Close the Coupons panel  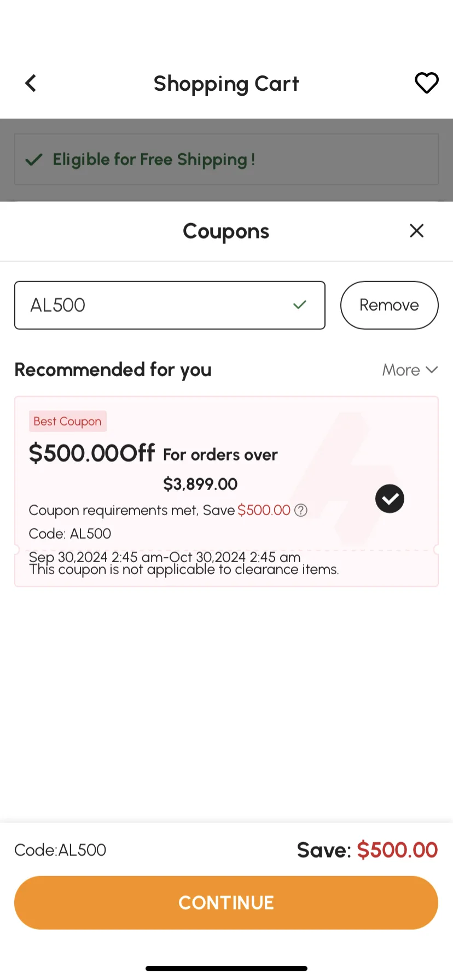click(x=417, y=231)
